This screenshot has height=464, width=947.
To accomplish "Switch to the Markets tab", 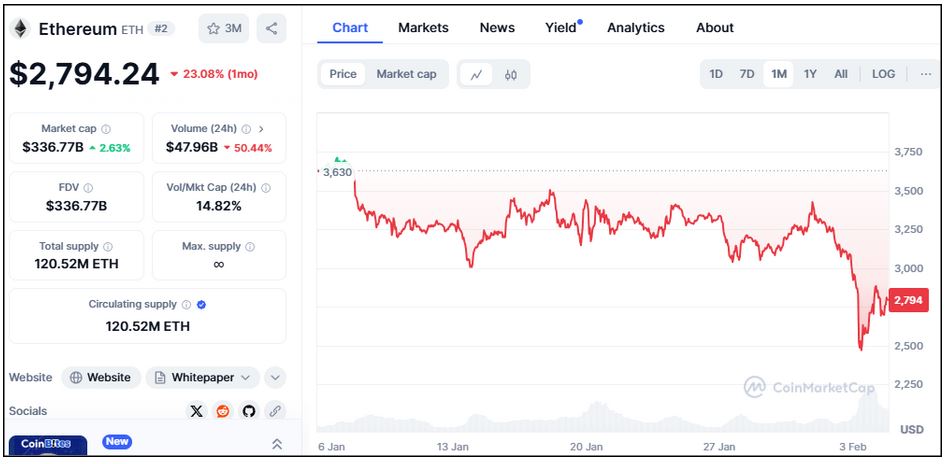I will coord(423,28).
